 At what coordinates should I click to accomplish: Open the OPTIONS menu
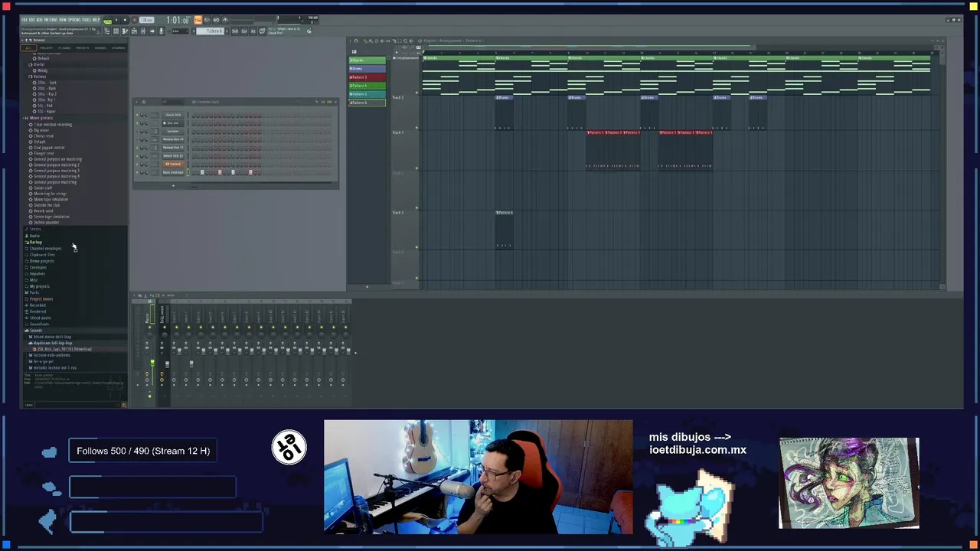click(x=74, y=20)
